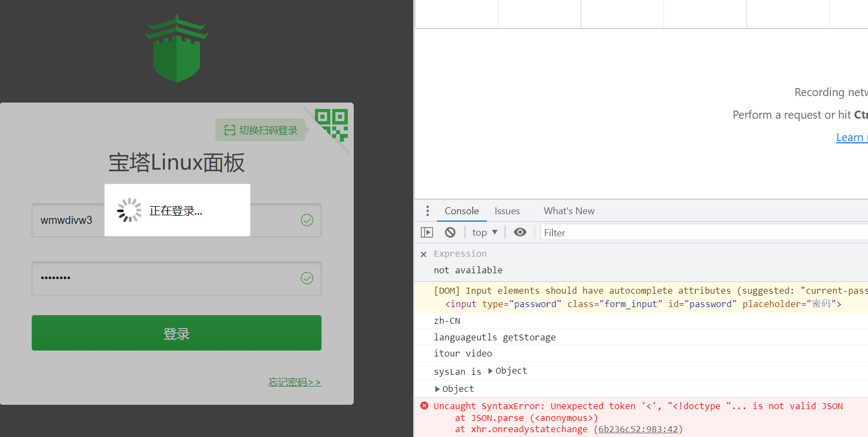This screenshot has height=437, width=868.
Task: Clear the console output
Action: pyautogui.click(x=450, y=232)
